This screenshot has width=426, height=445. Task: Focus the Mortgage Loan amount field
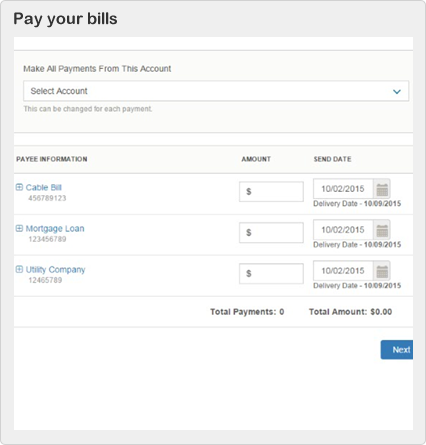click(x=271, y=233)
